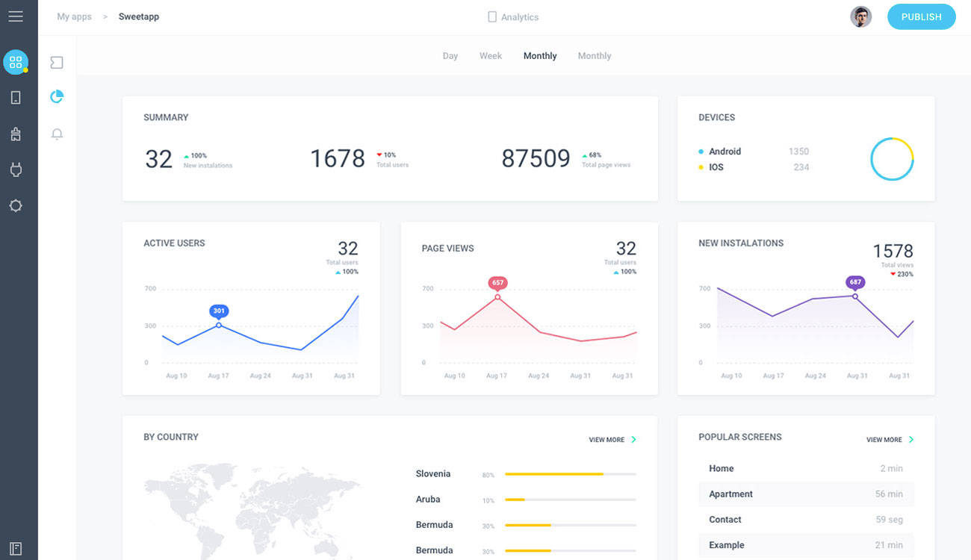The image size is (971, 560).
Task: Expand View More in Popular Screens
Action: 889,440
